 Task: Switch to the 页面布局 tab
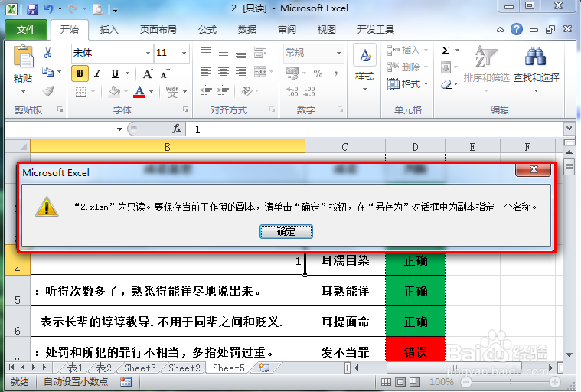pyautogui.click(x=158, y=30)
